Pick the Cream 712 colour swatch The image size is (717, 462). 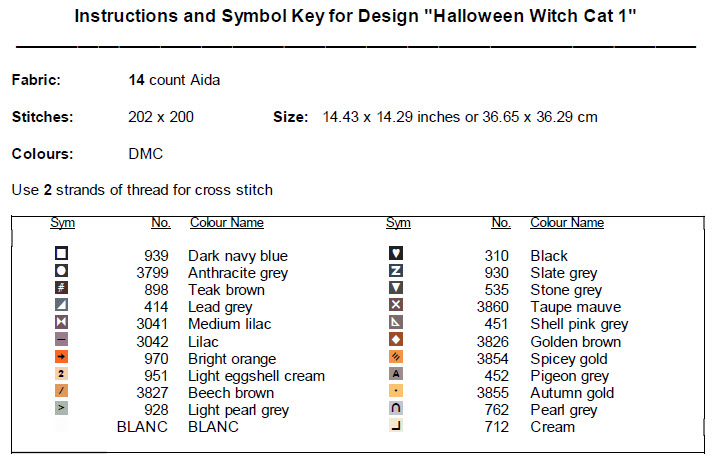396,426
